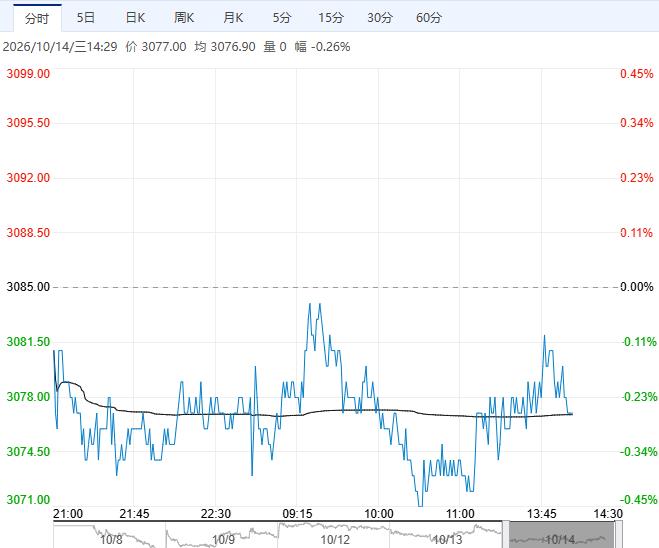Viewport: 659px width, 548px height.
Task: Switch to the 5日 chart tab
Action: tap(86, 18)
